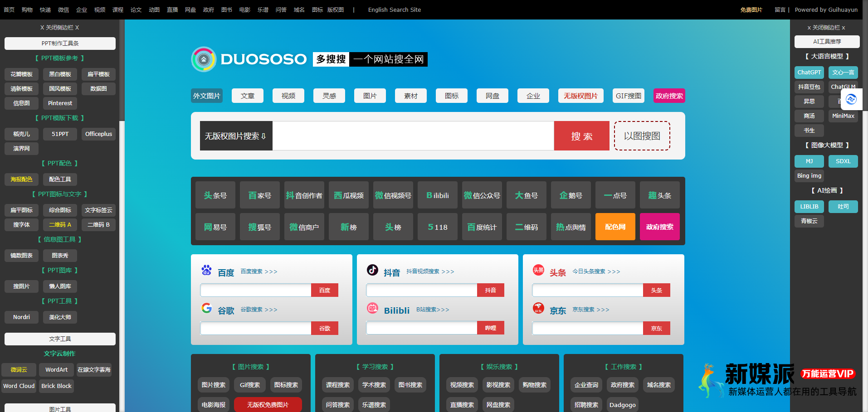Click the Toutiao red circle icon
The image size is (868, 412).
click(538, 270)
